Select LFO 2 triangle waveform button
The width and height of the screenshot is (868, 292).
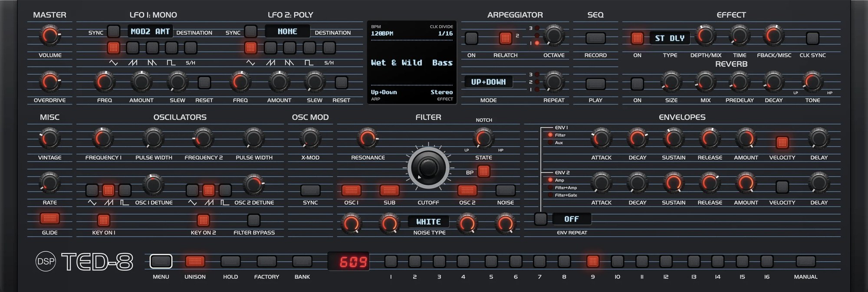[x=250, y=48]
